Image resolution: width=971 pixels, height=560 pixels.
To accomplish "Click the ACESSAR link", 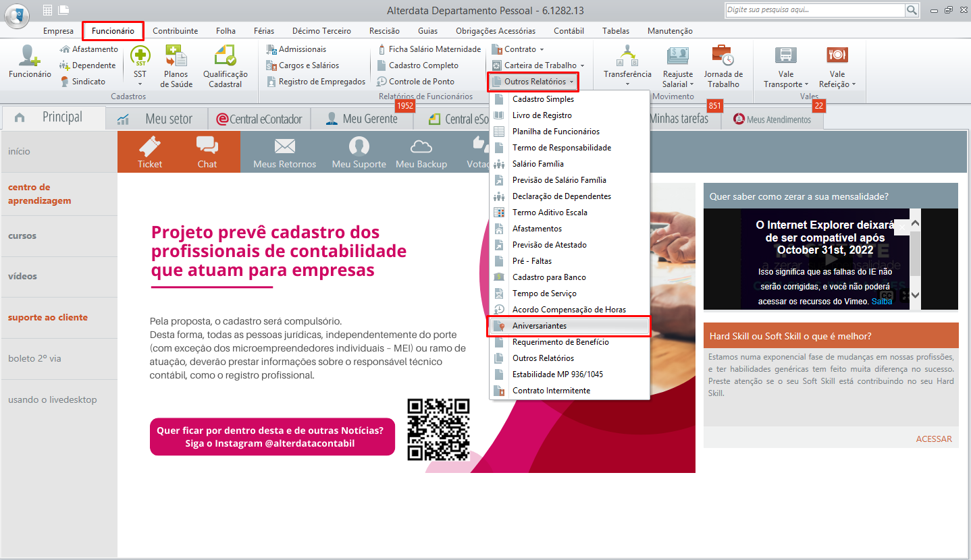I will (934, 439).
